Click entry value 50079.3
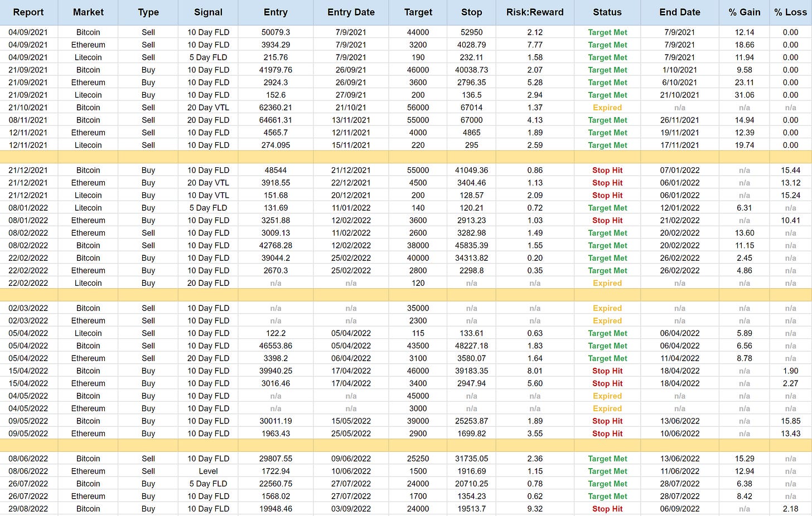The width and height of the screenshot is (812, 516). click(x=275, y=32)
